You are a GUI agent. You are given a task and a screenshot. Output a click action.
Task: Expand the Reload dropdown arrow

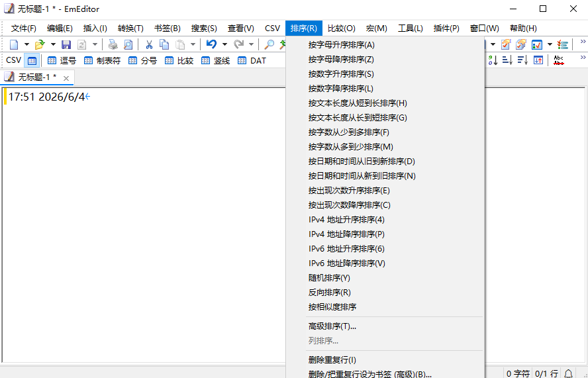click(95, 44)
